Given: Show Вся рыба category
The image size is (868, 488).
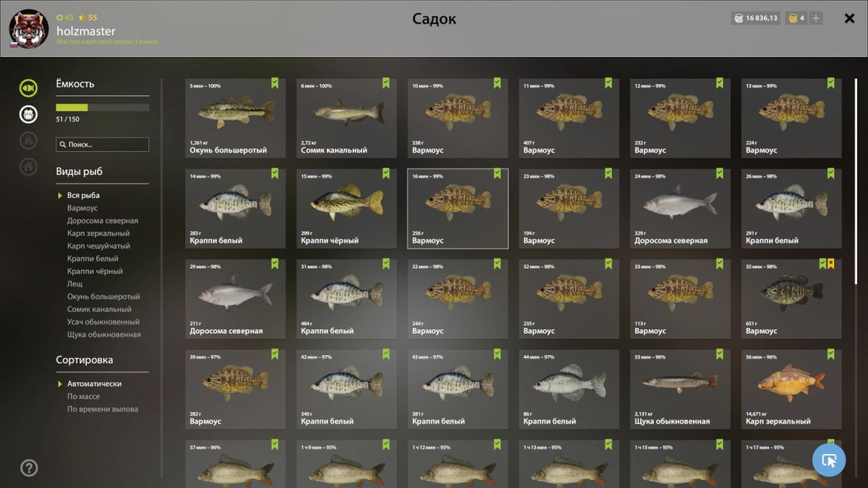Looking at the screenshot, I should [83, 195].
